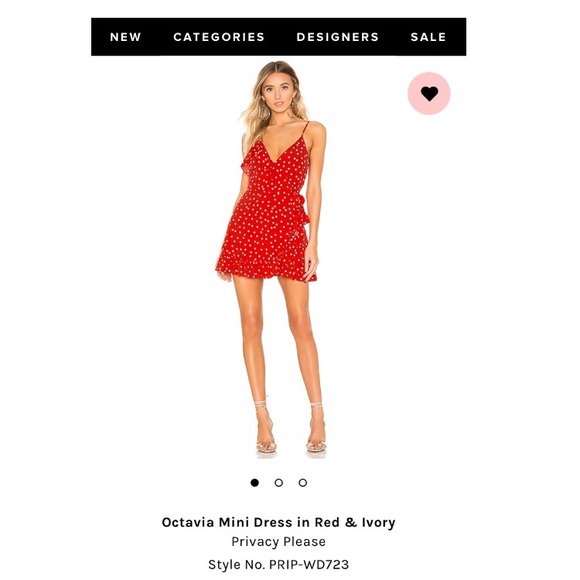
Task: Tap the pink circular wishlist button
Action: tap(429, 94)
